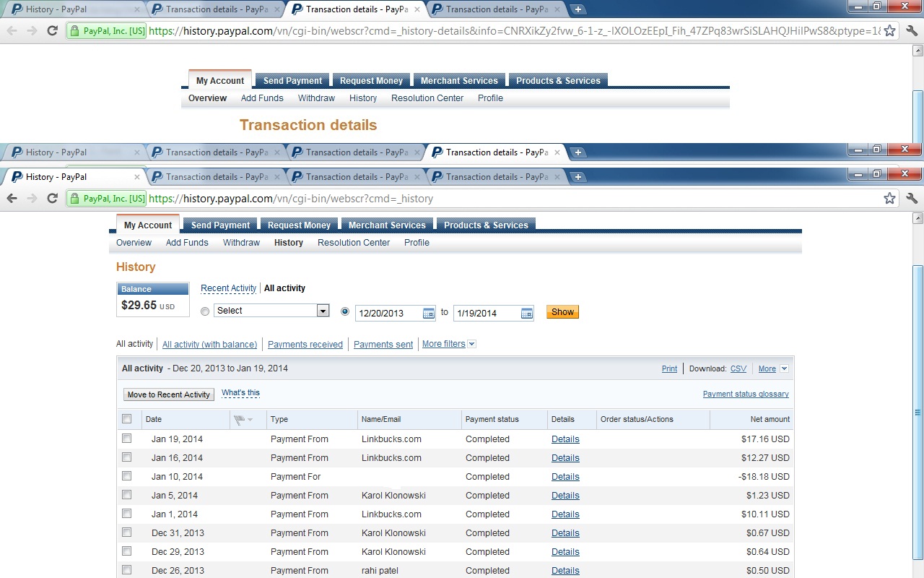The image size is (924, 578).
Task: Open Send Payment tab on the History page
Action: pos(220,225)
